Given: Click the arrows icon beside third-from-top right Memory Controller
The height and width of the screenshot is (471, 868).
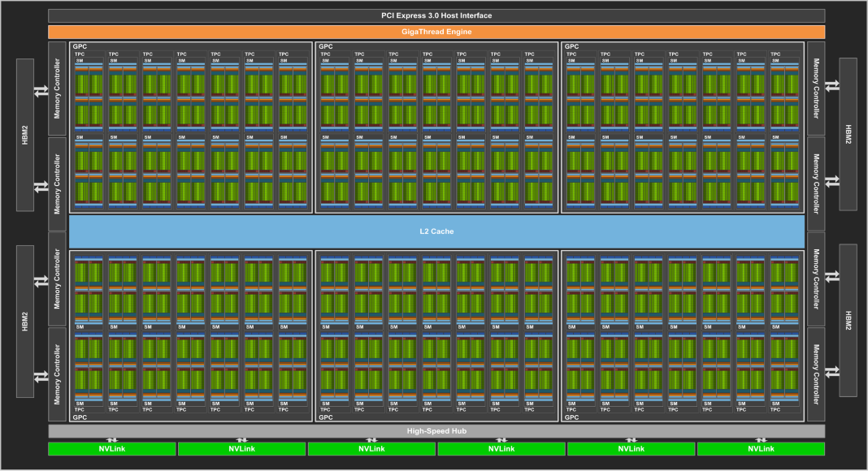Looking at the screenshot, I should point(832,277).
